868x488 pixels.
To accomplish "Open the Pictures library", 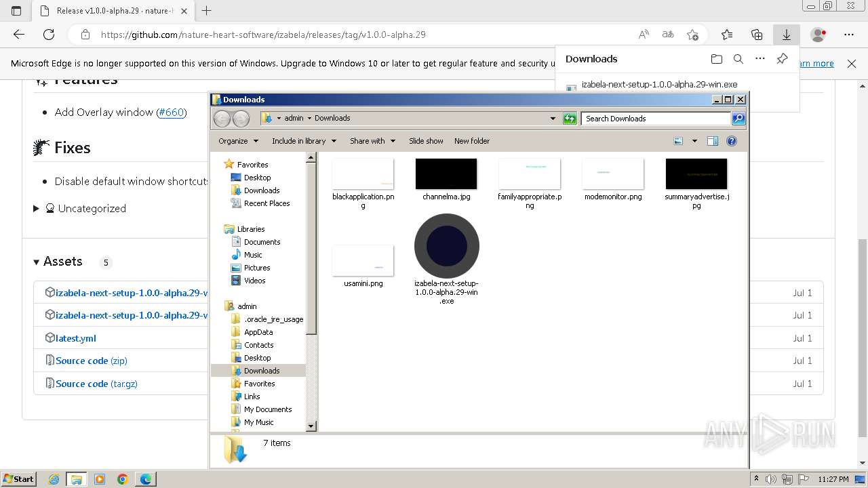I will point(257,268).
